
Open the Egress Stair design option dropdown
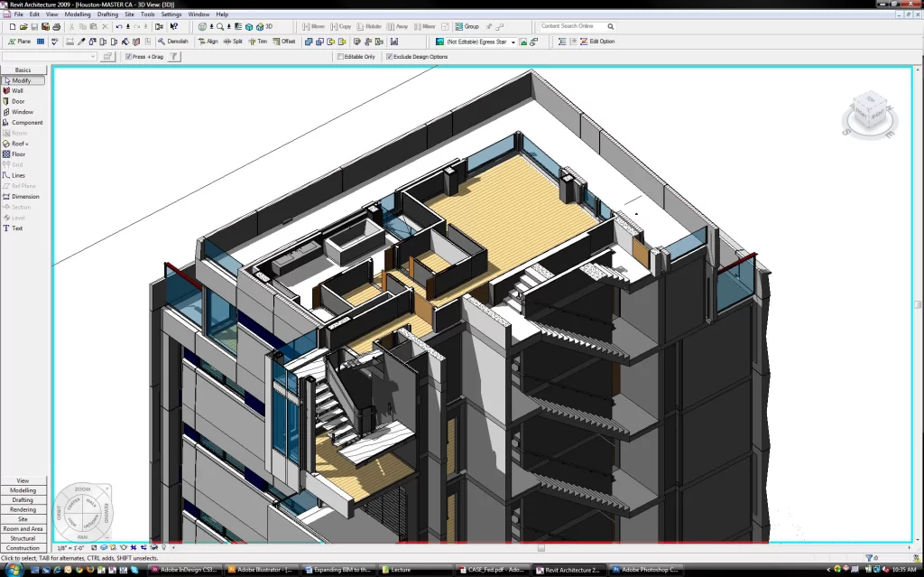point(514,42)
